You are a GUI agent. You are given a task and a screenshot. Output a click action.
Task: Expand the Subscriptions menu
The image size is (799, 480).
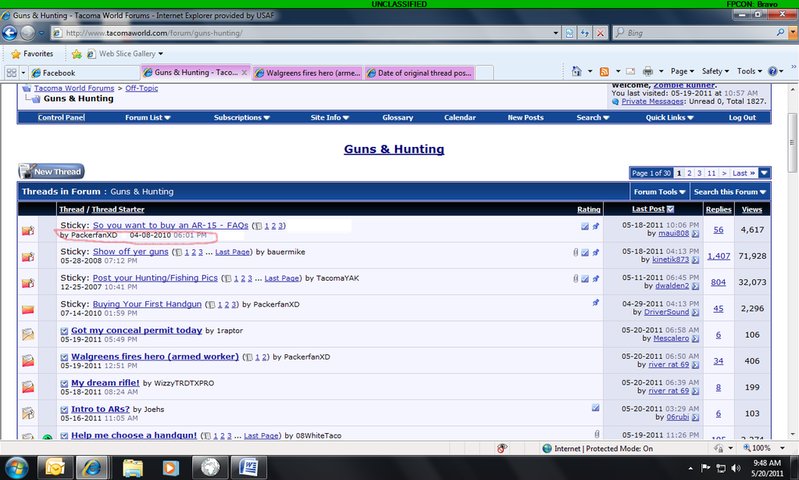point(242,118)
